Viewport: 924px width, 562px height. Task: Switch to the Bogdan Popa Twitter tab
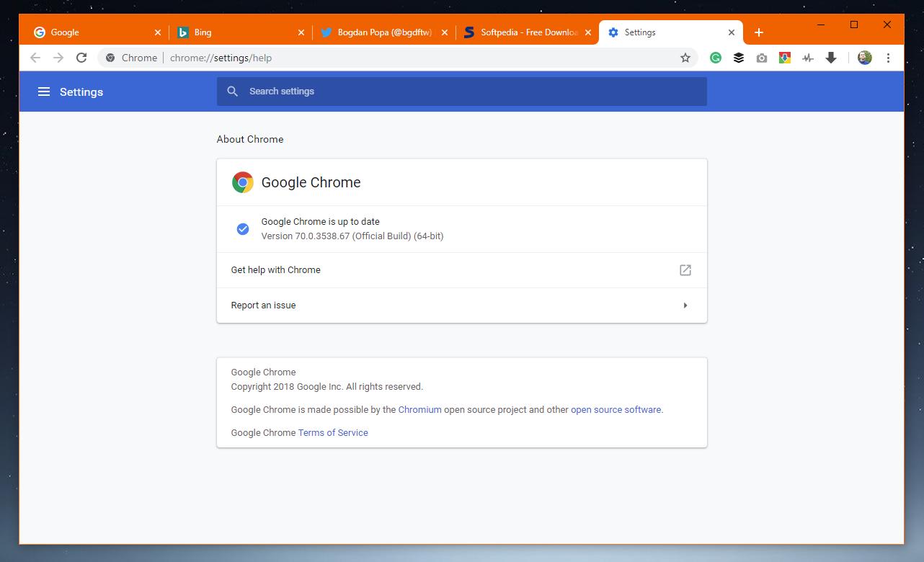pos(383,32)
